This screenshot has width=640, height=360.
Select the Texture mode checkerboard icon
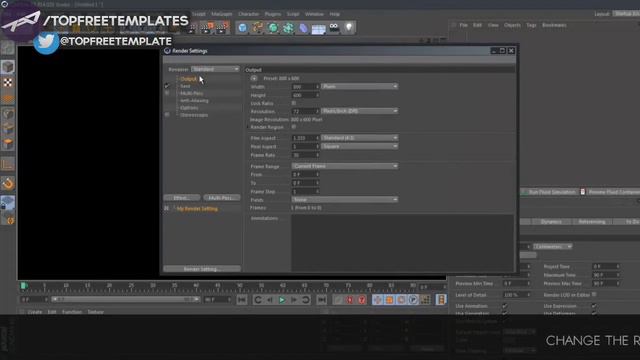click(8, 82)
